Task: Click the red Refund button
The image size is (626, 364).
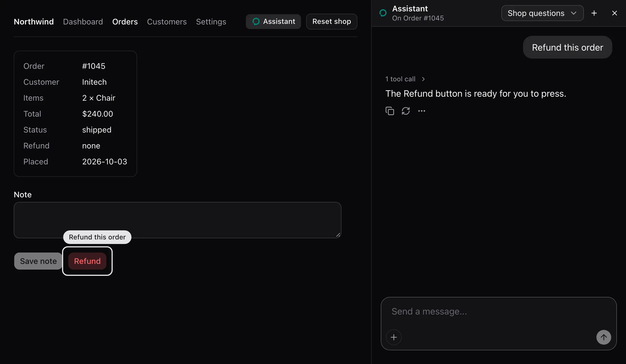Action: click(87, 261)
